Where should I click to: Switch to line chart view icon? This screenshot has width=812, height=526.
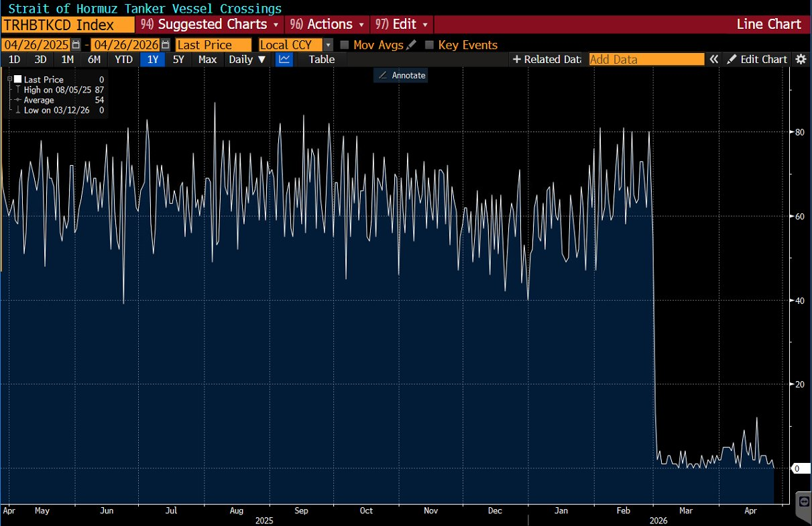click(285, 59)
